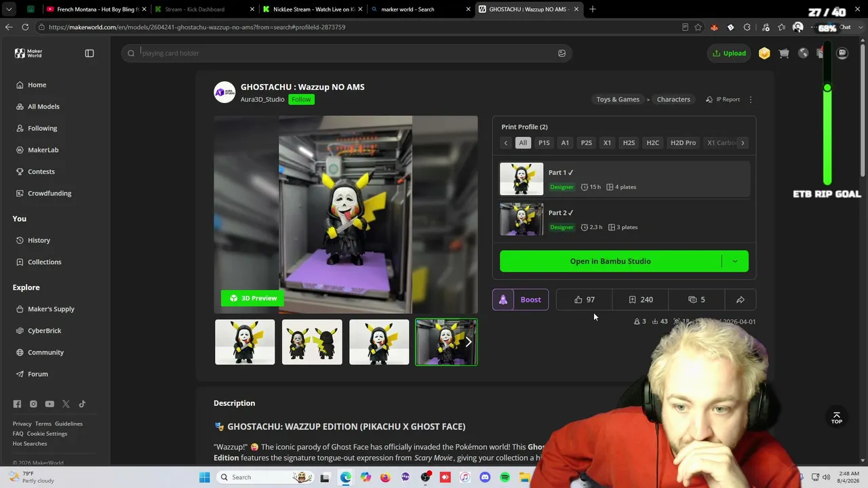Viewport: 868px width, 488px height.
Task: Filter print profiles by P1S
Action: (544, 143)
